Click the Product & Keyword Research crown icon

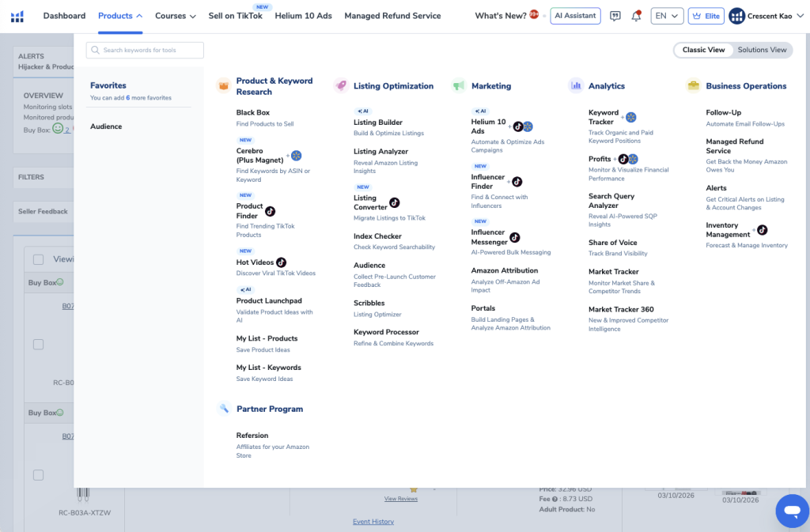(x=224, y=86)
